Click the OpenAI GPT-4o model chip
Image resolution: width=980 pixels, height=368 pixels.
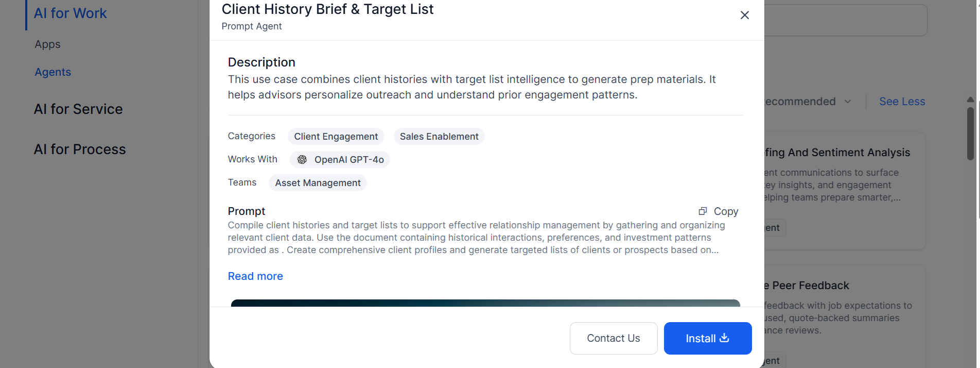pyautogui.click(x=340, y=160)
